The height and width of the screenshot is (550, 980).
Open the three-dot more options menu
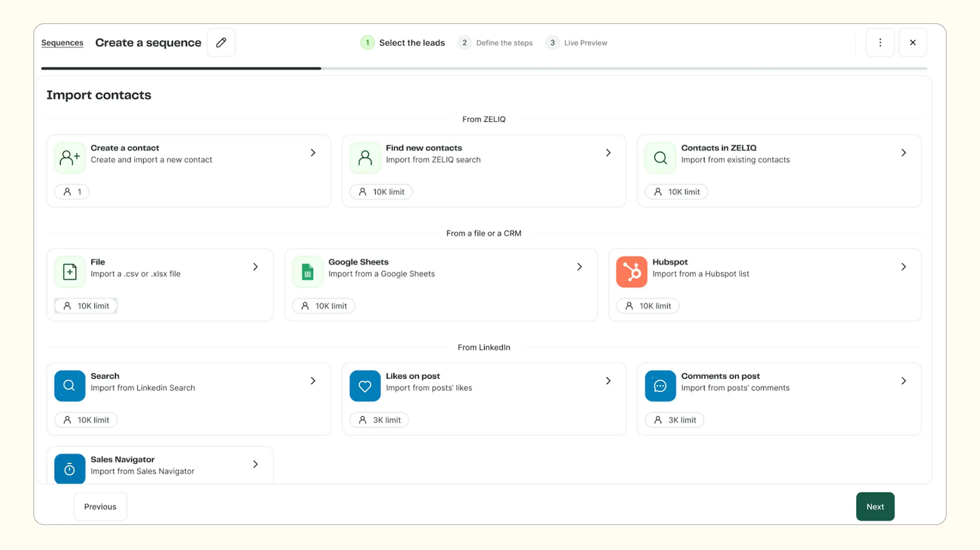pyautogui.click(x=880, y=43)
